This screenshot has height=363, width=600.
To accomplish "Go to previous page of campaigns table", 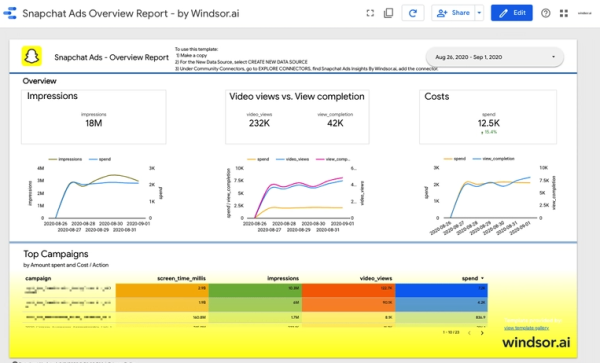I will pos(470,333).
